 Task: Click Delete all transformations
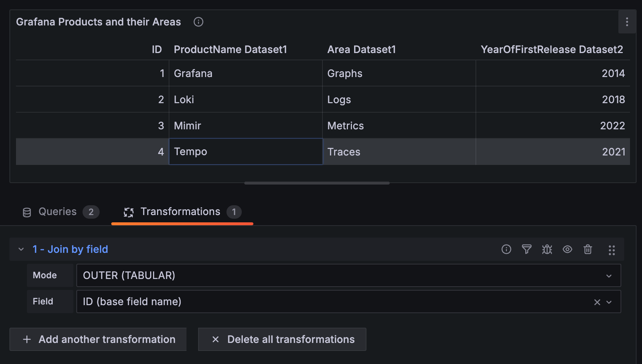[x=282, y=339]
